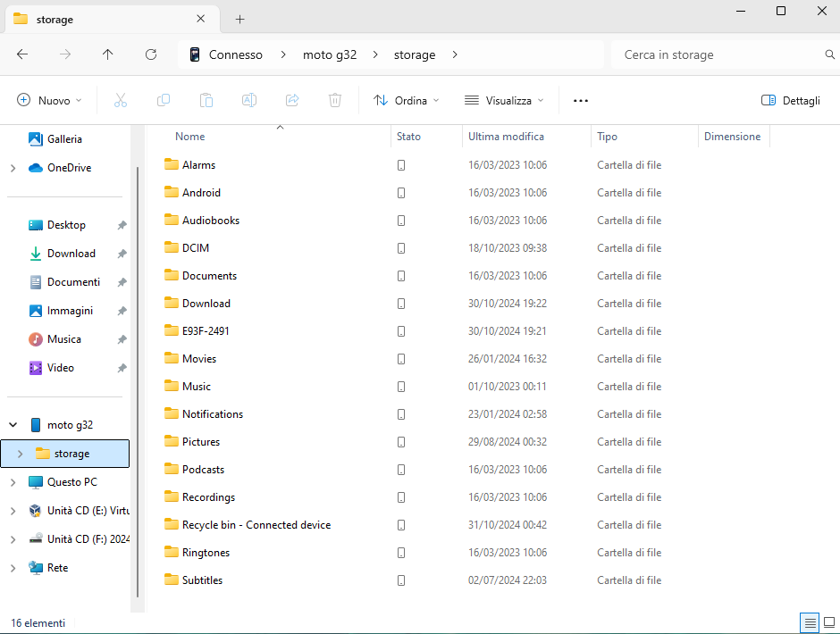This screenshot has height=634, width=840.
Task: Sort by Ultima modifica column header
Action: pyautogui.click(x=506, y=137)
